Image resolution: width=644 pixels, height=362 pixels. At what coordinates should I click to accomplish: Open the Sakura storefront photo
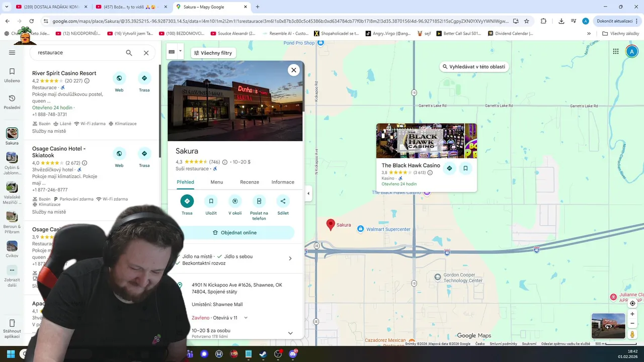tap(235, 101)
